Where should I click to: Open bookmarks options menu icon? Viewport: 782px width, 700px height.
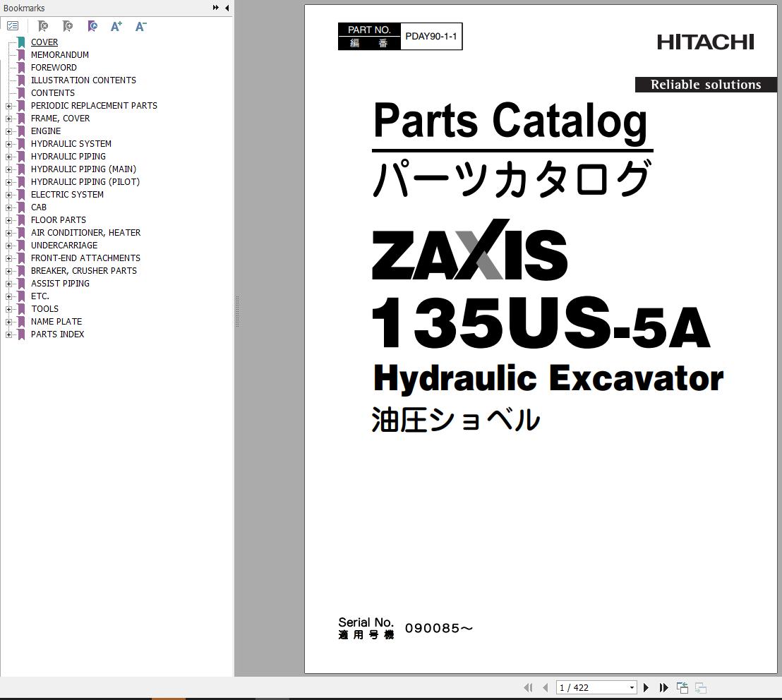click(x=13, y=26)
